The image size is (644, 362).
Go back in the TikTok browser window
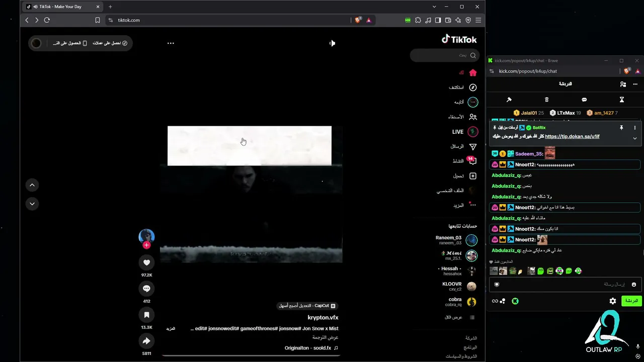tap(27, 20)
